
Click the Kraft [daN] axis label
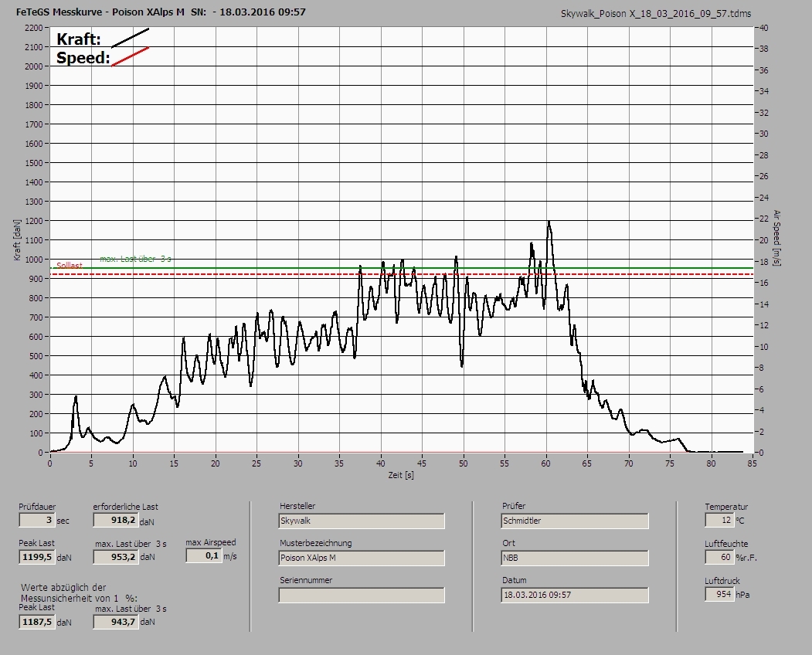[18, 239]
